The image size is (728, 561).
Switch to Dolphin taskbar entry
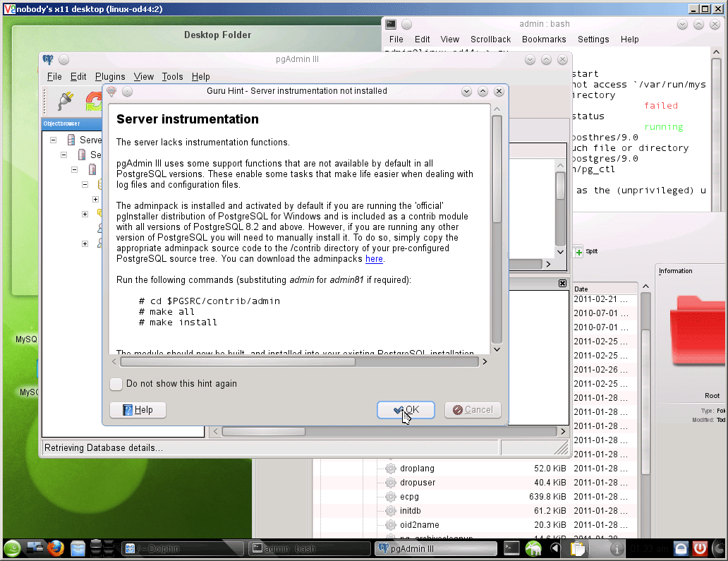(182, 548)
